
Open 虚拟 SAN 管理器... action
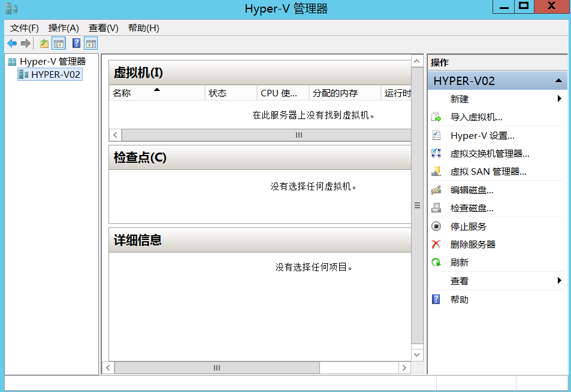(x=488, y=172)
